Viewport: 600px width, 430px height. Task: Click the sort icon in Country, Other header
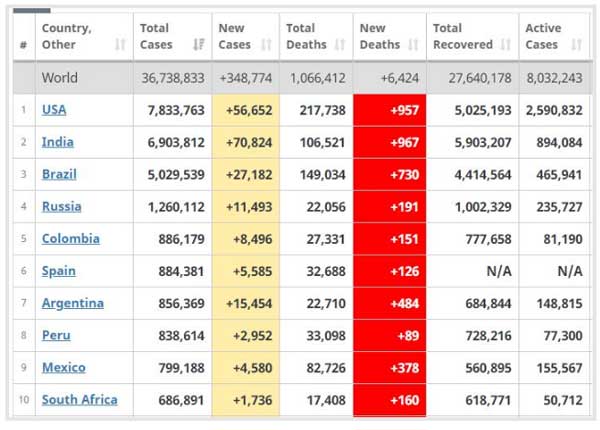pos(121,45)
